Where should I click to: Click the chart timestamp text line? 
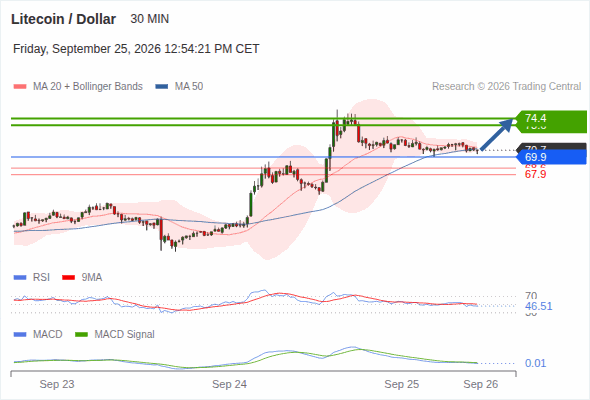(136, 49)
